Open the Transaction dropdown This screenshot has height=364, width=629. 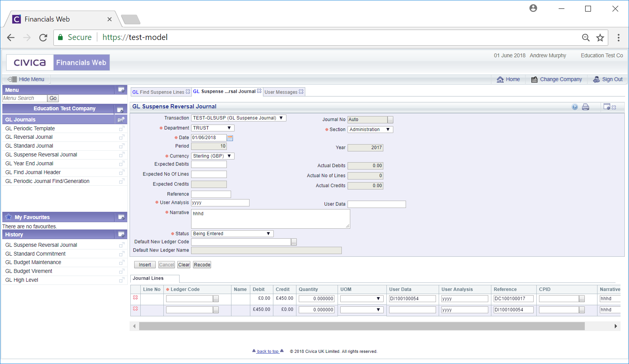click(x=239, y=118)
